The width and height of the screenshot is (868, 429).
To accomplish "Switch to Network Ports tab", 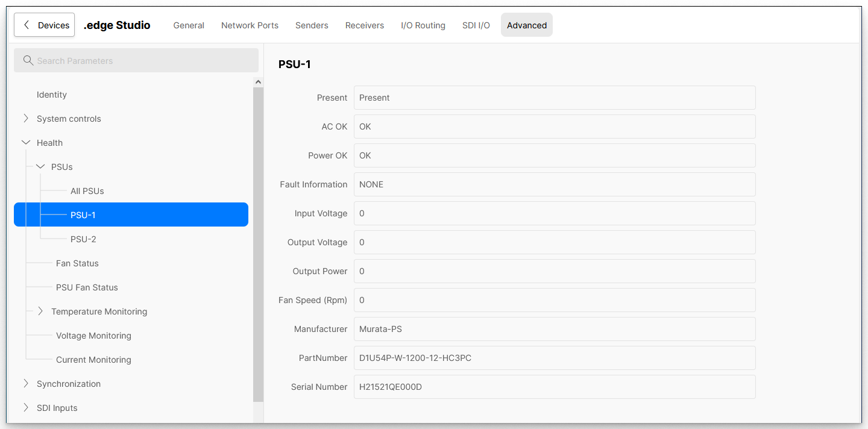I will (x=250, y=25).
